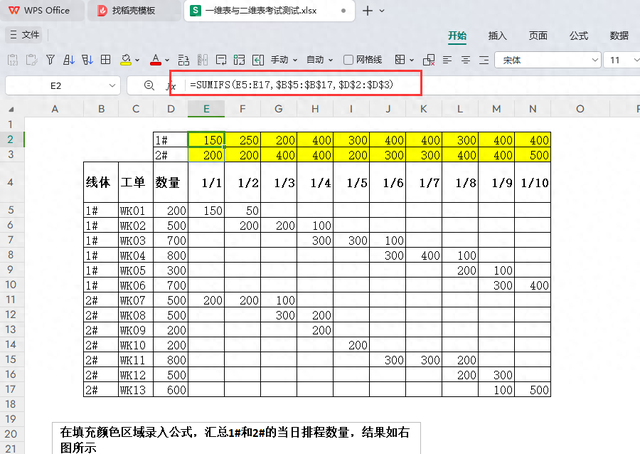Align text right
This screenshot has height=454, width=640.
(x=484, y=60)
